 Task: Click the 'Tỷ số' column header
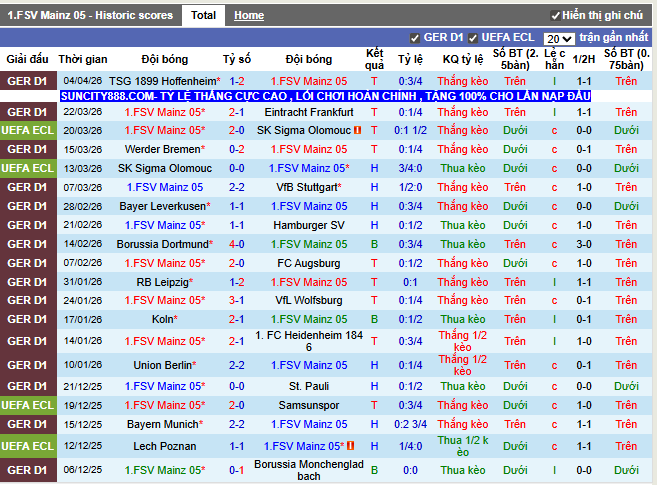point(237,59)
